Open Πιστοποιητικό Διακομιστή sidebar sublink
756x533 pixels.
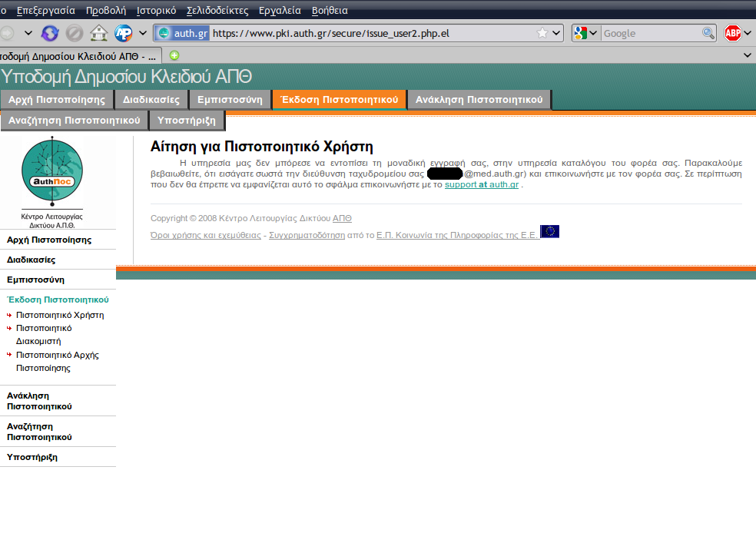44,334
